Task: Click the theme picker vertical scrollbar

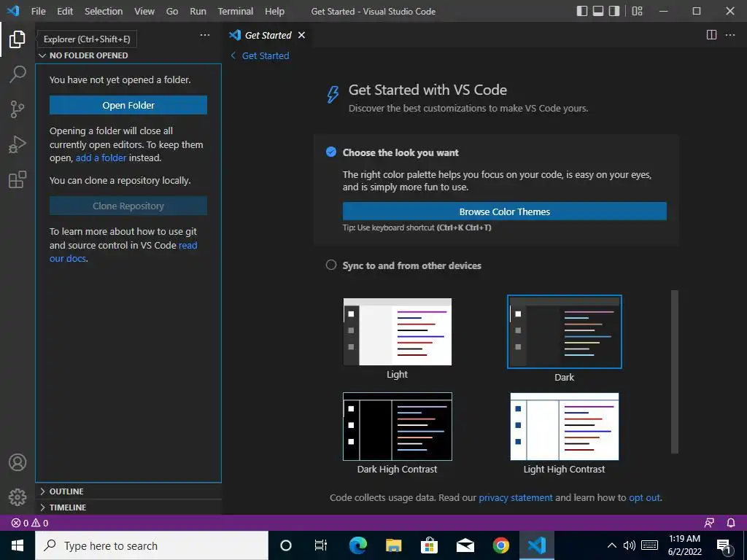Action: coord(674,372)
